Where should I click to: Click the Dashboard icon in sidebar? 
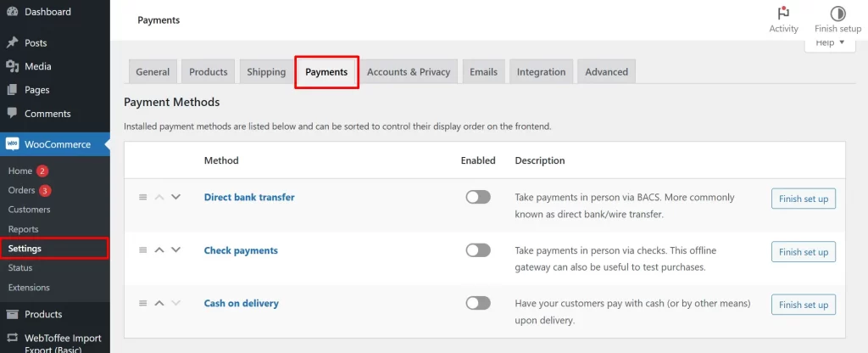(x=13, y=12)
